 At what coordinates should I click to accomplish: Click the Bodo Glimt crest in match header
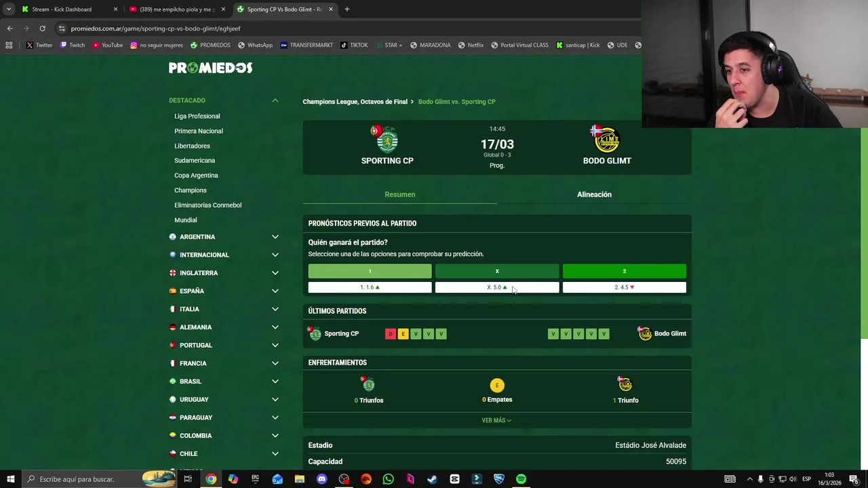[606, 139]
